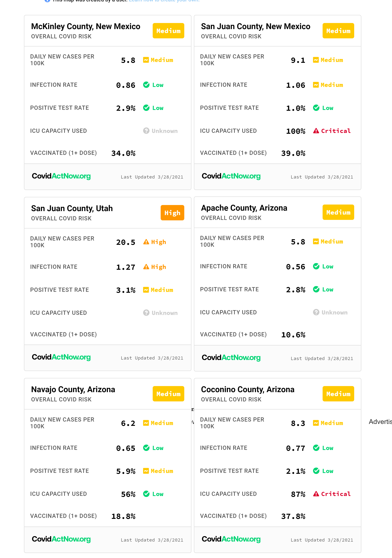
Task: Open CovidActNow.org logo in Coconino card footer
Action: tap(231, 539)
